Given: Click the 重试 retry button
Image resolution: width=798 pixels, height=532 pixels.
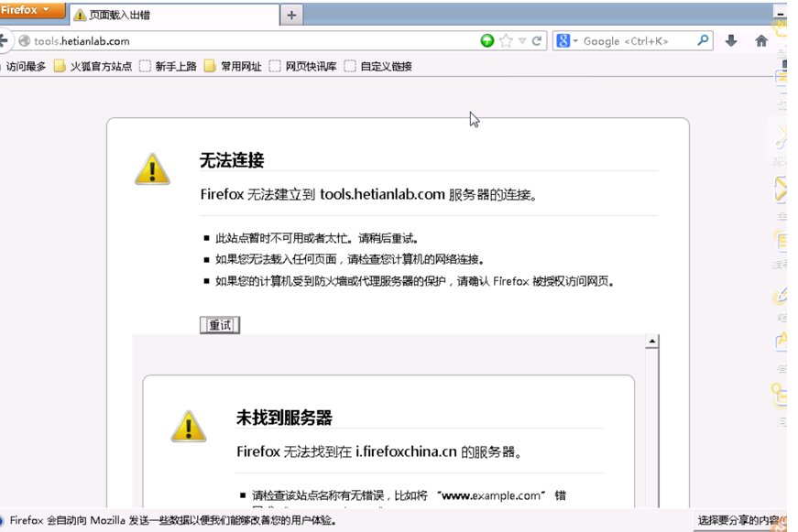Looking at the screenshot, I should (220, 325).
